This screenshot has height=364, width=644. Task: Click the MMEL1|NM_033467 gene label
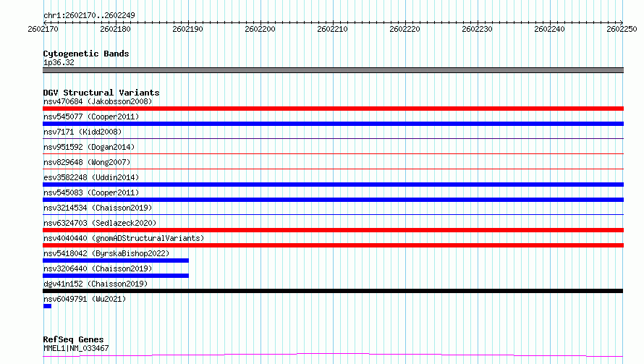(x=76, y=348)
